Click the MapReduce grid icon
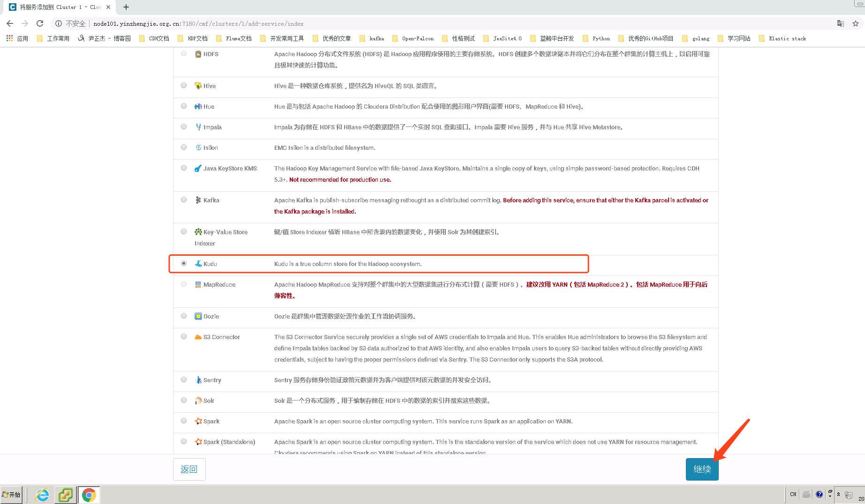 pos(198,284)
